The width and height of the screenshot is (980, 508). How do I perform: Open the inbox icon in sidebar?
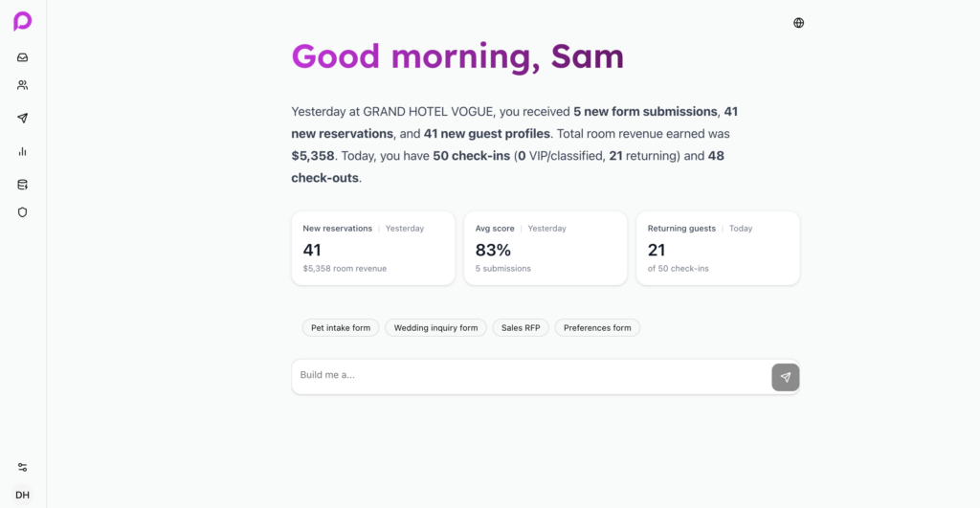tap(23, 57)
